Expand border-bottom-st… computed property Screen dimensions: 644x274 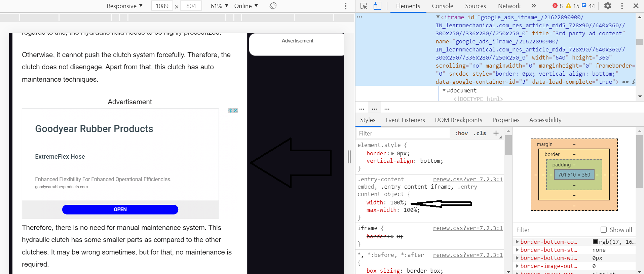517,250
